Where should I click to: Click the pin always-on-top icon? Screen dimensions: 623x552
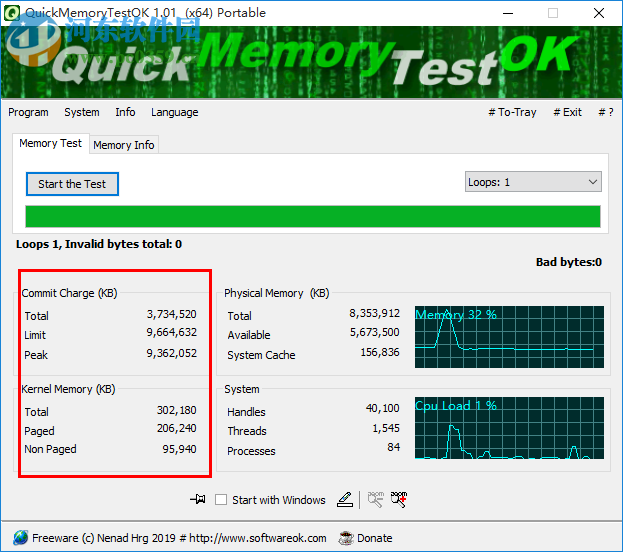pos(198,499)
